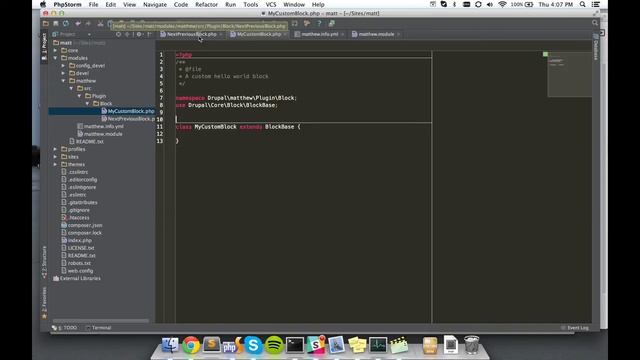The image size is (640, 360).
Task: Switch to the matthew.info.yml editor tab
Action: point(320,34)
